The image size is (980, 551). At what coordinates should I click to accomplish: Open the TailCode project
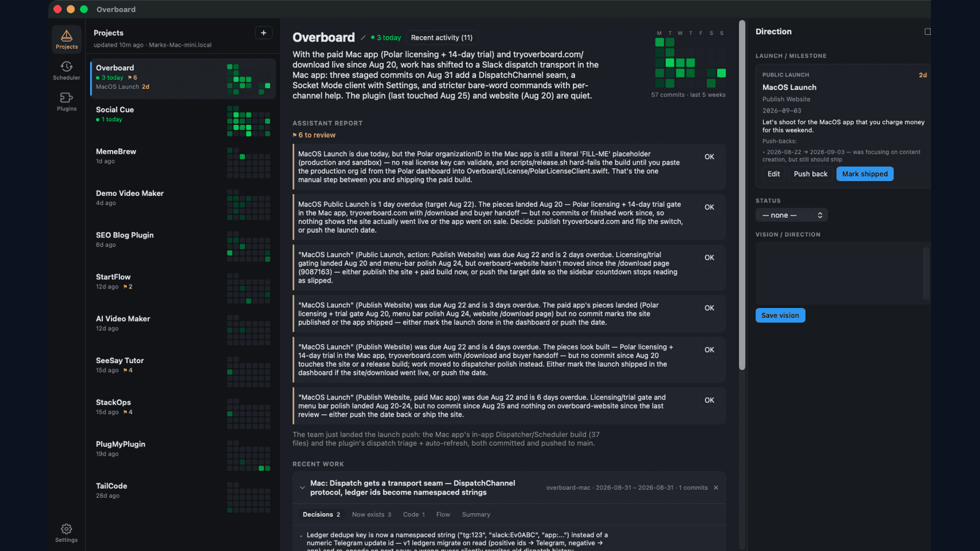point(183,497)
